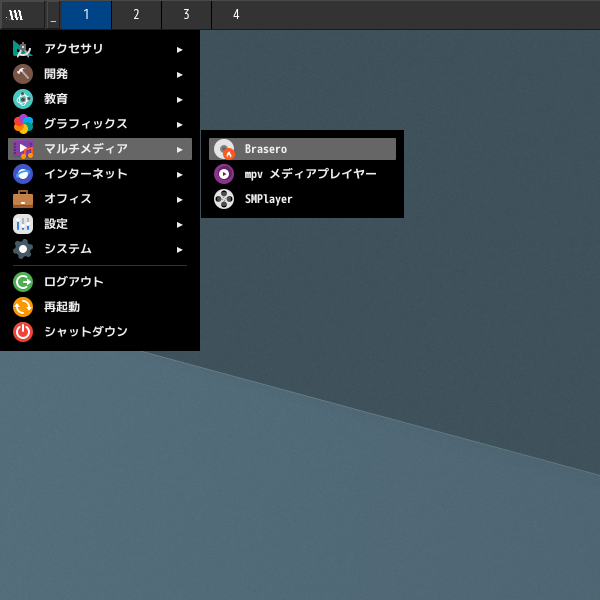Viewport: 600px width, 600px height.
Task: Click the マルチメディア submenu arrow
Action: pyautogui.click(x=179, y=150)
